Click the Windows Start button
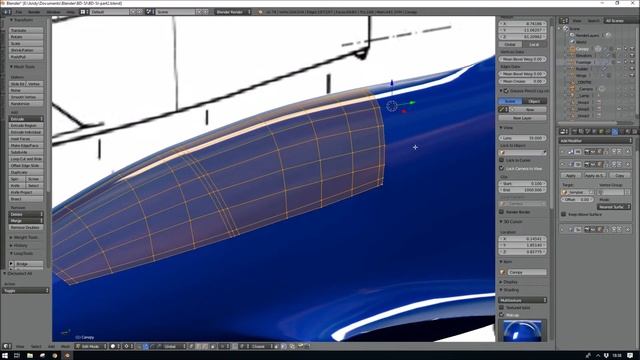640x360 pixels. pyautogui.click(x=5, y=356)
